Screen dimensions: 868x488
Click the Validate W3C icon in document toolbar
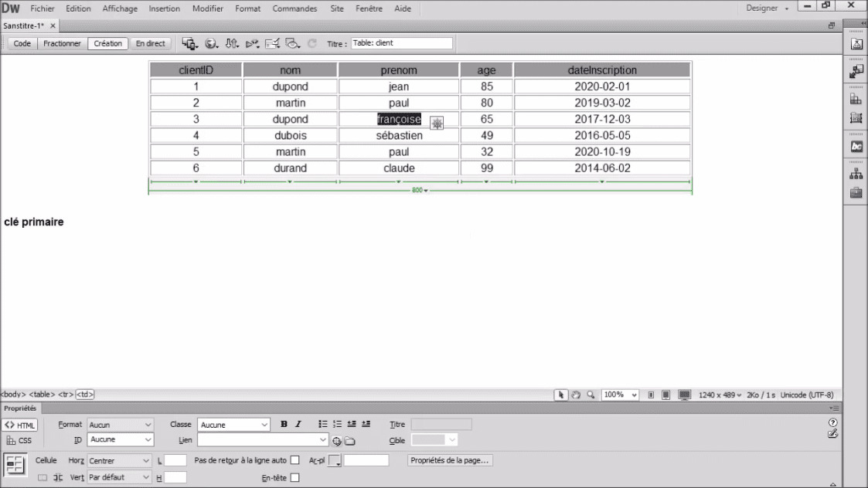(x=272, y=43)
